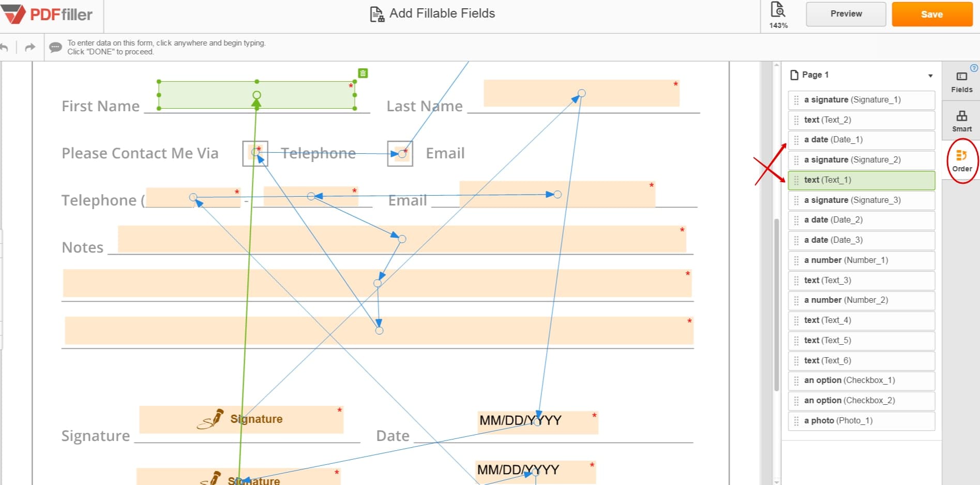980x485 pixels.
Task: Select a number (Number_2) row
Action: click(x=862, y=300)
